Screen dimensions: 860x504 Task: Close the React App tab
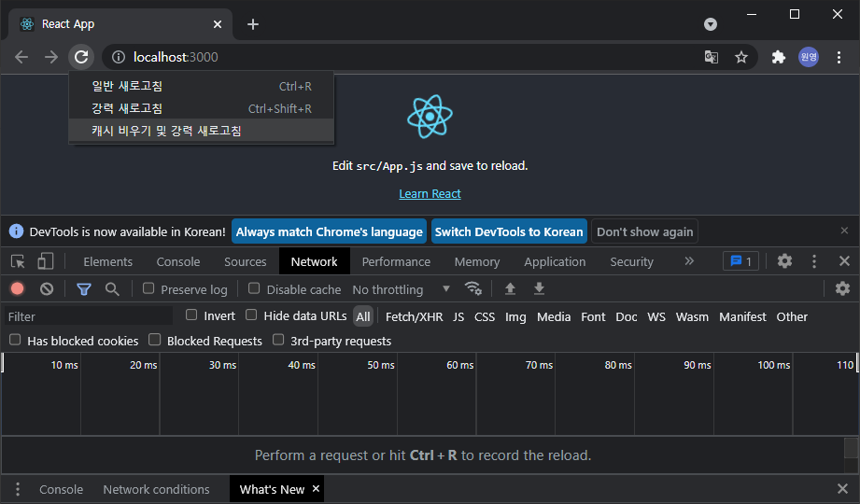218,24
